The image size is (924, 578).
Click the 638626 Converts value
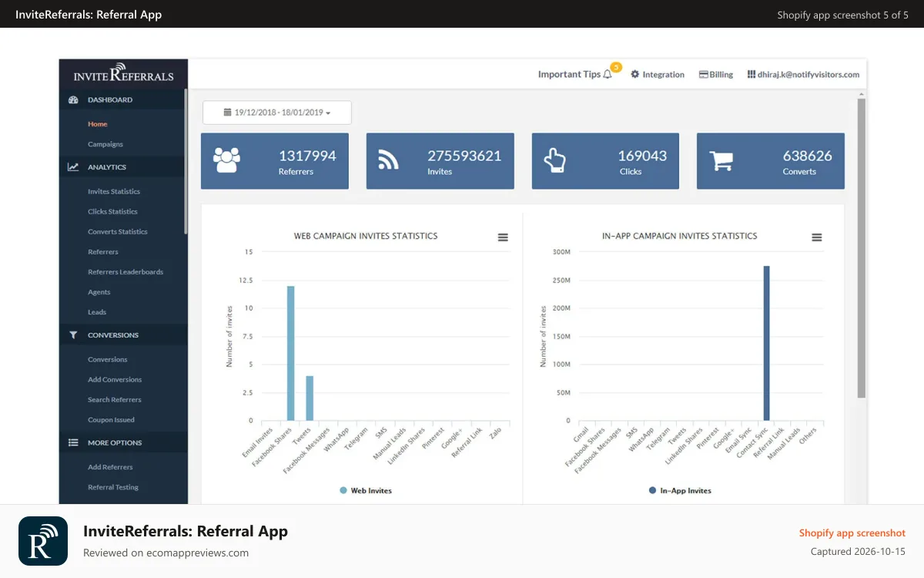click(808, 156)
